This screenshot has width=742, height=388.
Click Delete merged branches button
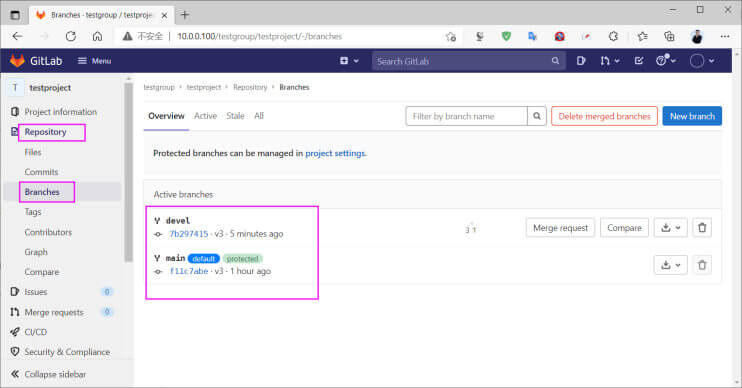604,116
